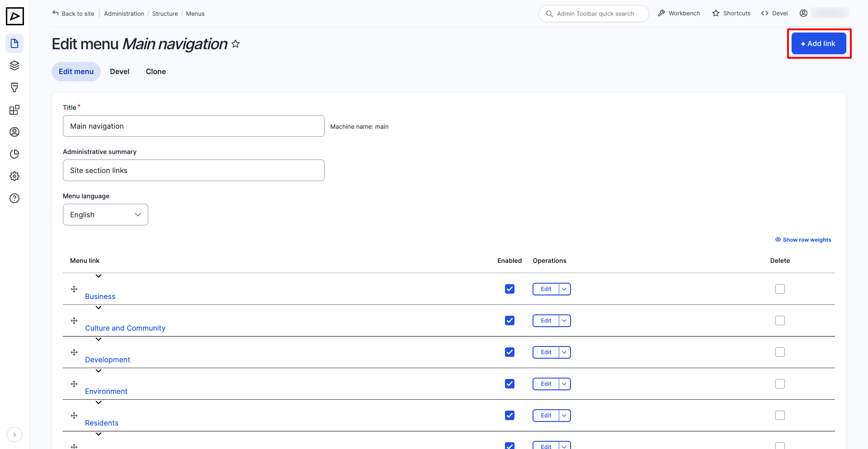Open Configuration with the gear icon
This screenshot has width=868, height=449.
coord(14,176)
